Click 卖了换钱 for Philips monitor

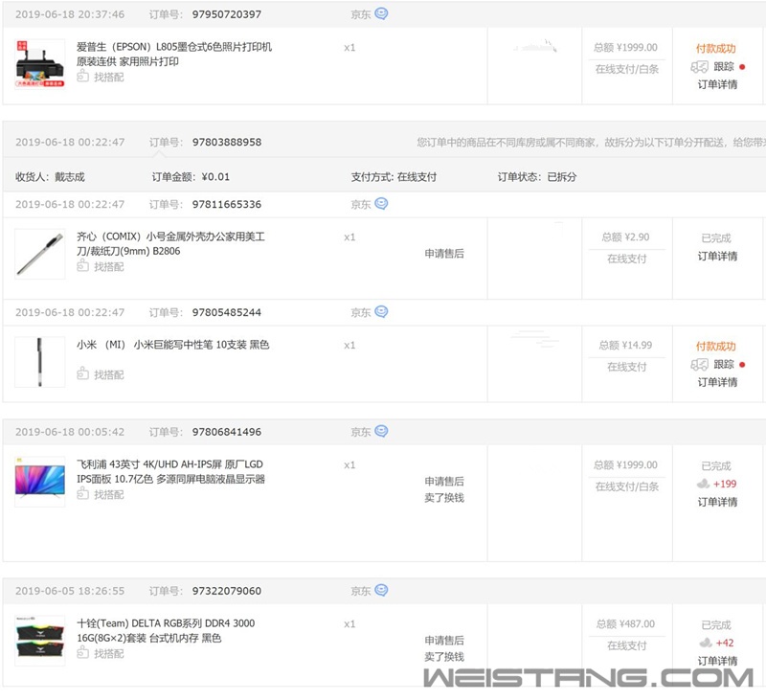(444, 498)
